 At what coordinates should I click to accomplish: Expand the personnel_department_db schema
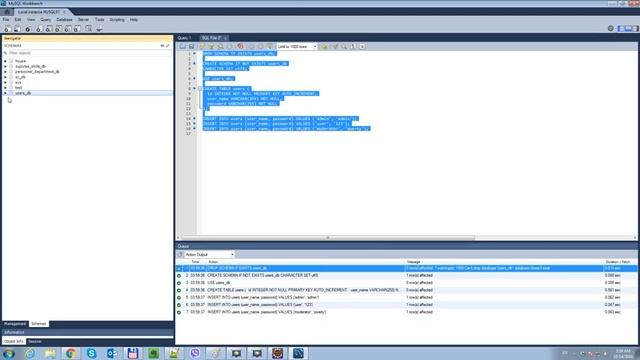(5, 71)
